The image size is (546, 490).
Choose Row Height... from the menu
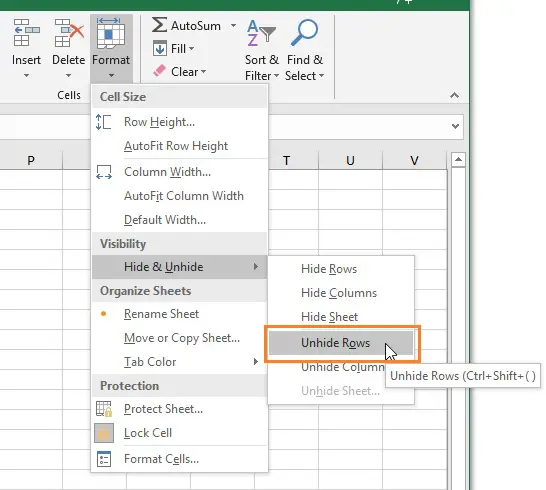tap(179, 122)
